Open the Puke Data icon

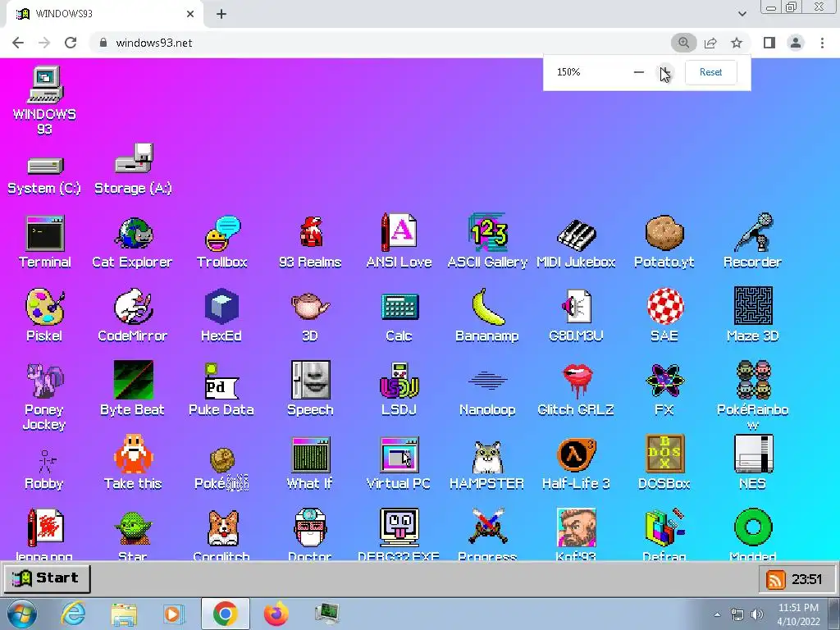click(221, 380)
